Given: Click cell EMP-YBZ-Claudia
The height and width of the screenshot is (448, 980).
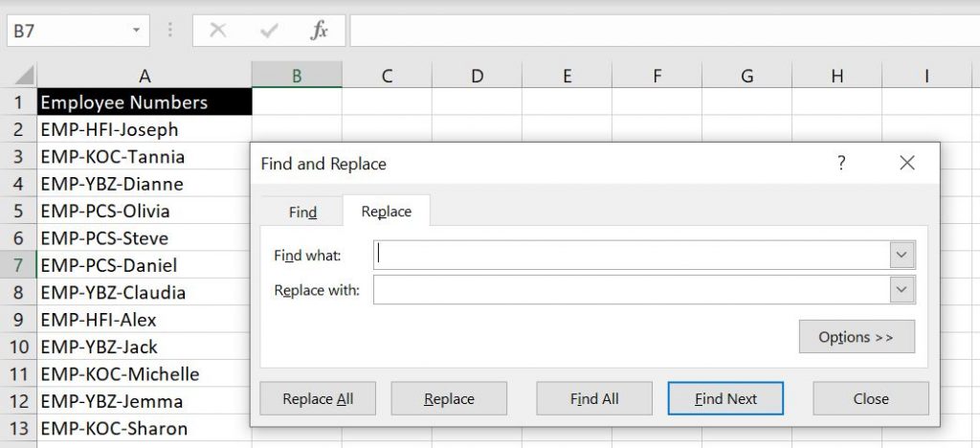Looking at the screenshot, I should point(145,292).
